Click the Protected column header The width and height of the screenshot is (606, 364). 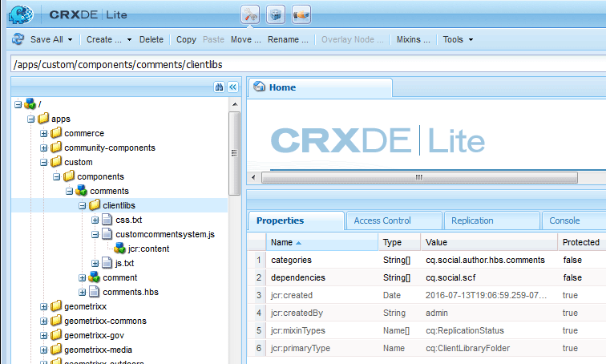582,242
